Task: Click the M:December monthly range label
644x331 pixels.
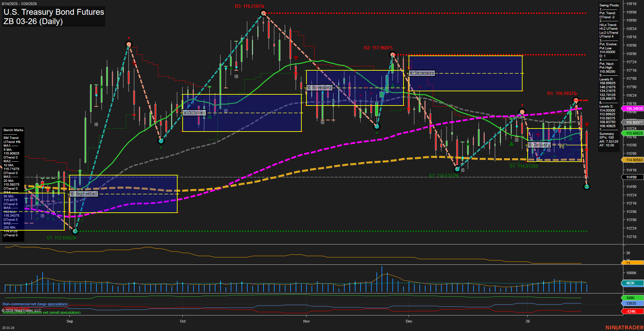Action: [x=421, y=73]
